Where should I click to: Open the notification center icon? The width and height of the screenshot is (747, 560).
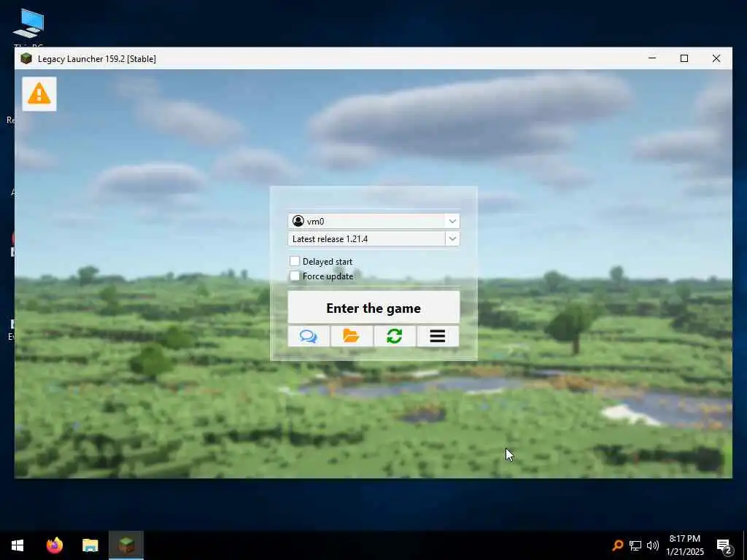(724, 545)
